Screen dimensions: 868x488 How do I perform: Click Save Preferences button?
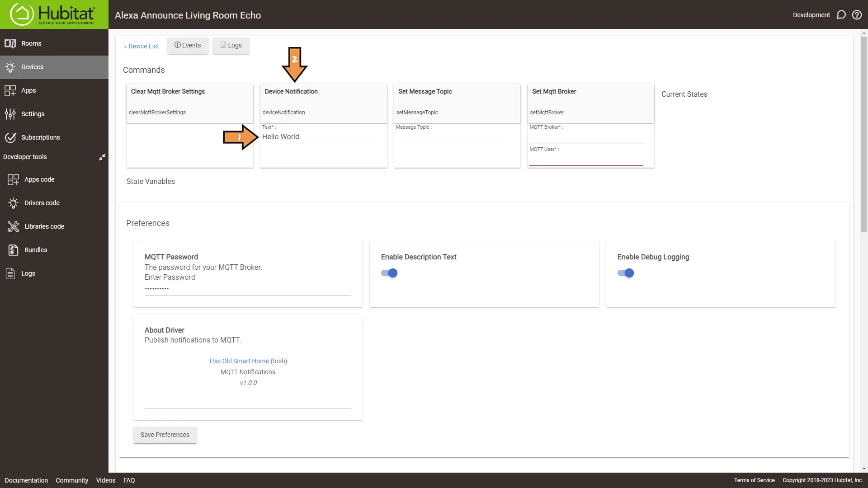(165, 434)
